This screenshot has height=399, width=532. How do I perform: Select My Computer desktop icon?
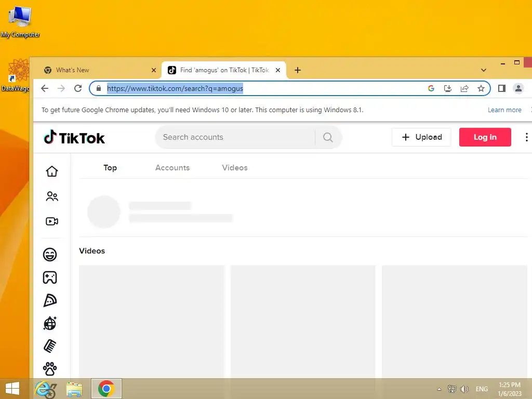(x=20, y=22)
